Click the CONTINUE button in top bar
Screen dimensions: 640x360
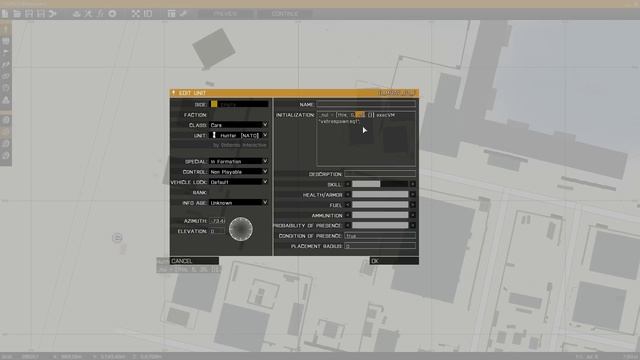click(x=285, y=13)
